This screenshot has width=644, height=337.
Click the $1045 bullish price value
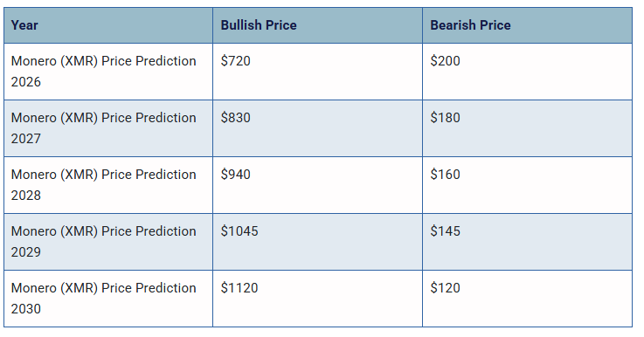239,231
